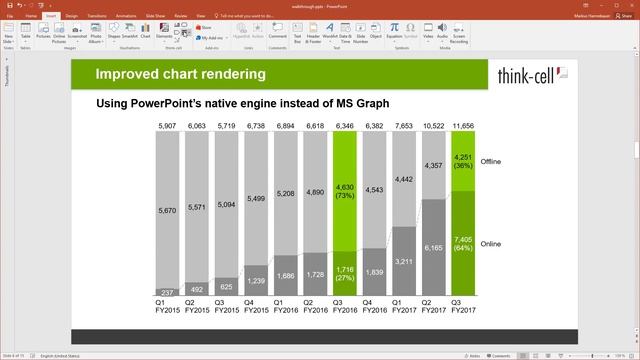640x360 pixels.
Task: Expand the Thumbnails pane
Action: (7, 60)
